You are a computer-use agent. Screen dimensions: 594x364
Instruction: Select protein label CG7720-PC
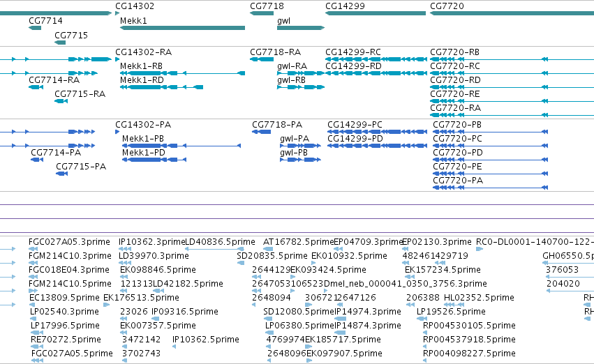[x=458, y=139]
